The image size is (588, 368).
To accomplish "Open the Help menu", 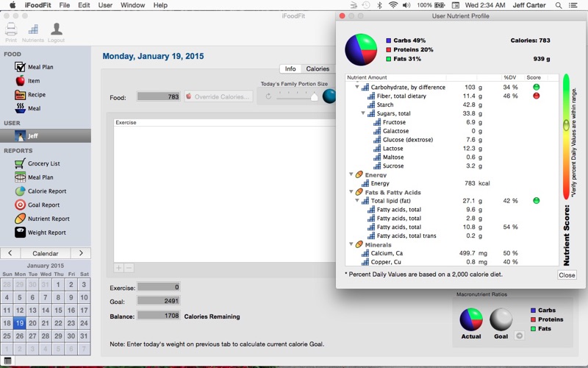I will (160, 5).
